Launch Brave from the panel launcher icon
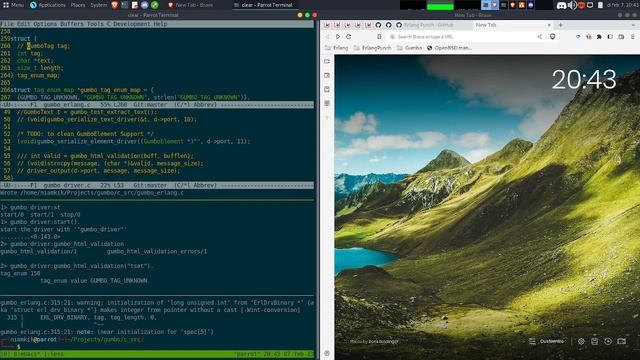The width and height of the screenshot is (640, 360). 115,5
